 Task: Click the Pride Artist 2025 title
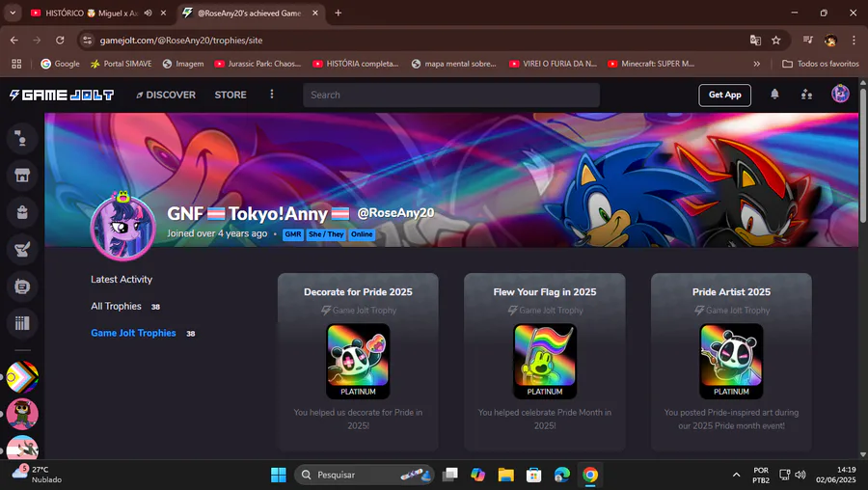pos(731,292)
